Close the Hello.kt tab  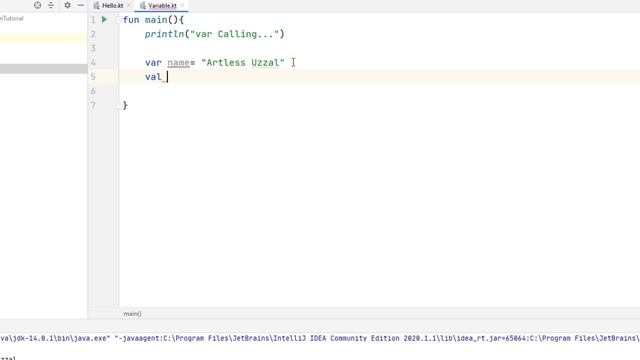click(x=129, y=5)
